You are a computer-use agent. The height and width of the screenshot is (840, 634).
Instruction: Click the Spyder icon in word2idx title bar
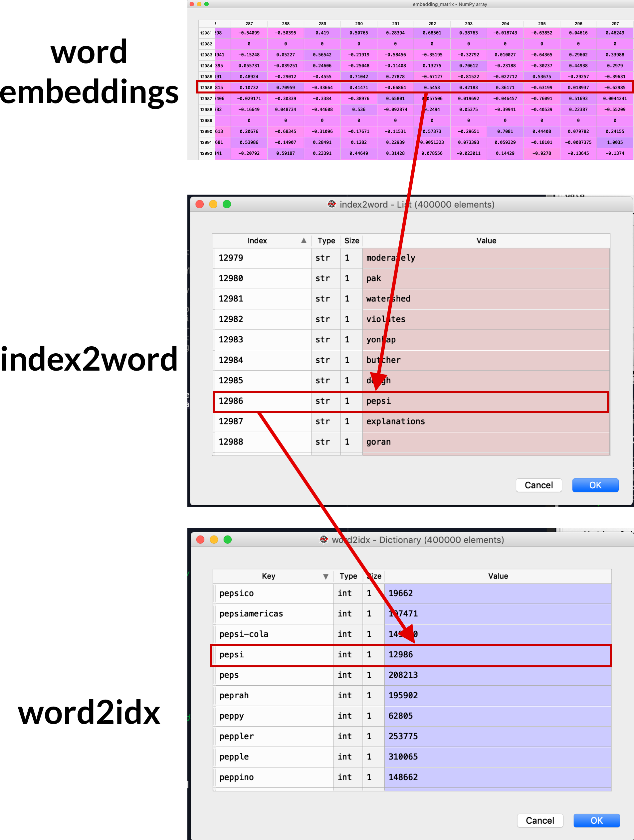[x=323, y=540]
